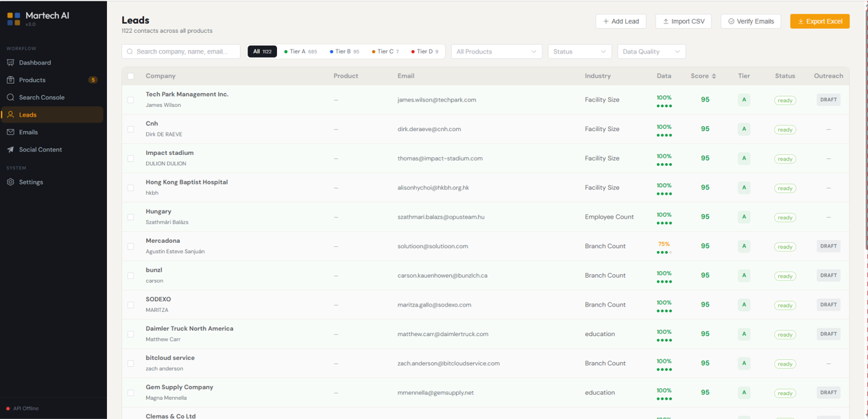The height and width of the screenshot is (419, 868).
Task: Select the Tier C filter tab
Action: click(x=385, y=51)
